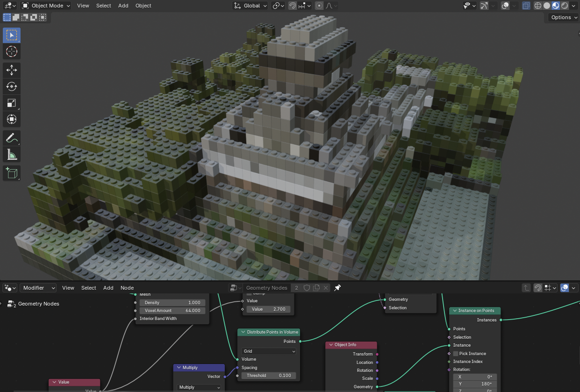
Task: Select the Cursor tool in toolbar
Action: pyautogui.click(x=12, y=51)
